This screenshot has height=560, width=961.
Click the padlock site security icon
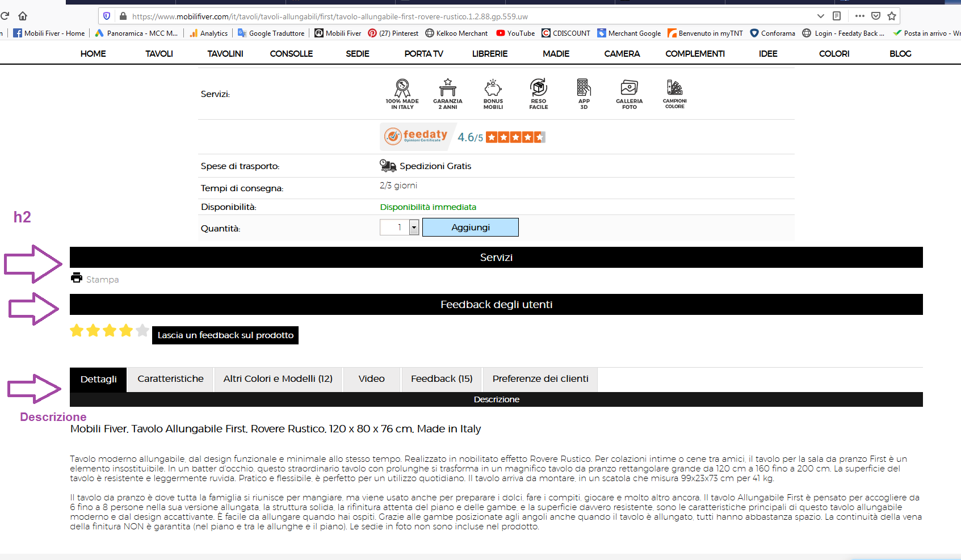123,16
